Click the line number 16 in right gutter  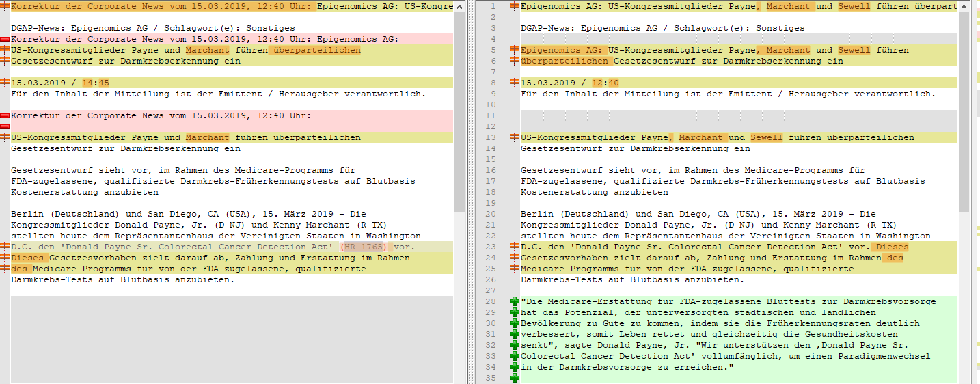click(489, 170)
